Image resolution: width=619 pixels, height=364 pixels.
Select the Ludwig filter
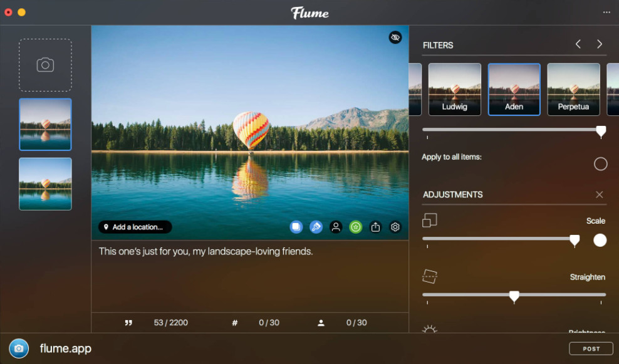click(x=455, y=90)
